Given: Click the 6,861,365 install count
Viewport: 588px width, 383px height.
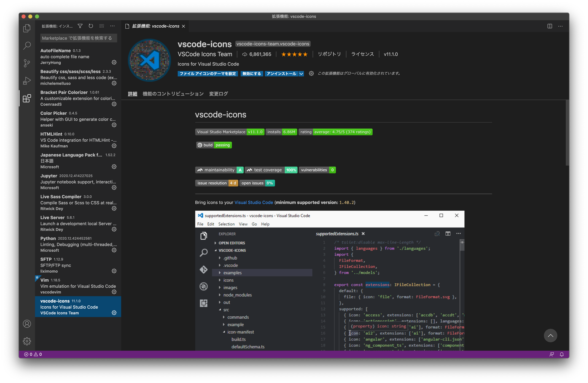Looking at the screenshot, I should tap(257, 54).
